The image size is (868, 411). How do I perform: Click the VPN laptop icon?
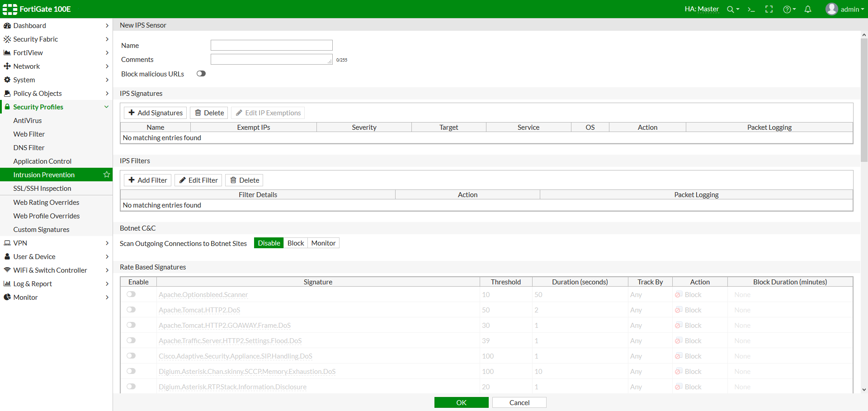pyautogui.click(x=7, y=243)
